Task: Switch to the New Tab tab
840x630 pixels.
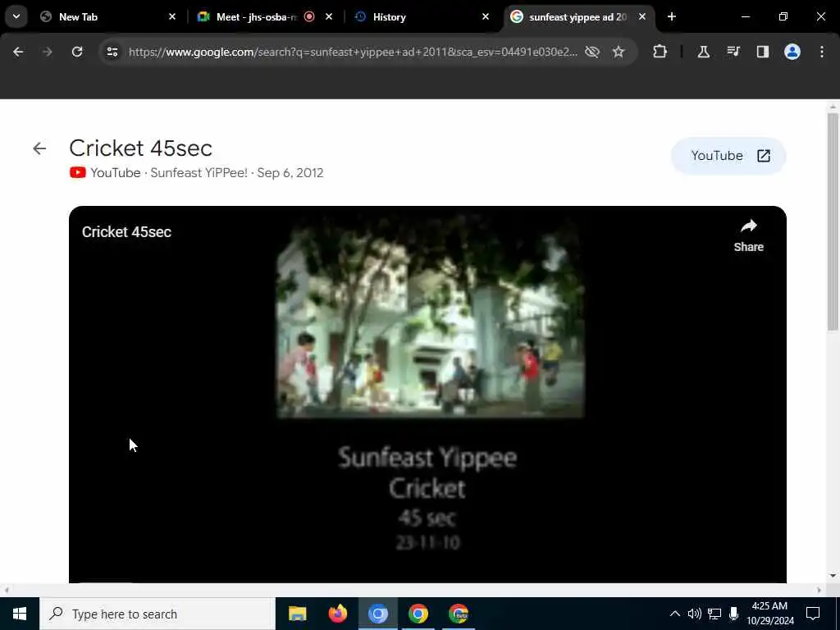Action: [109, 16]
